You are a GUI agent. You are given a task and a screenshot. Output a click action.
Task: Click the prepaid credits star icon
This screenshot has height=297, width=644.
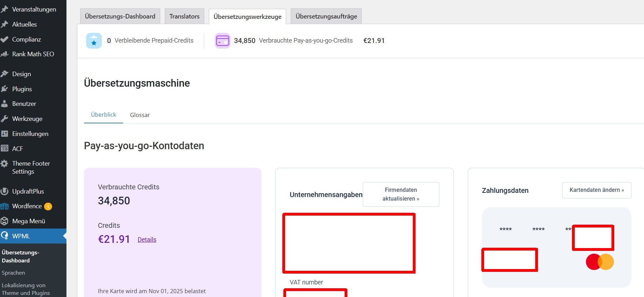tap(94, 41)
